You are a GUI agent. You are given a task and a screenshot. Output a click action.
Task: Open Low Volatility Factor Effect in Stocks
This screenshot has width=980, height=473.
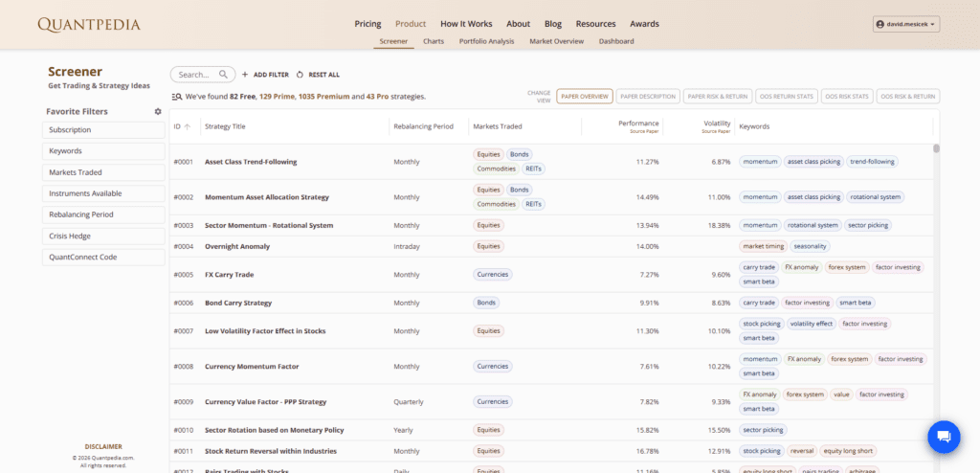pos(265,331)
